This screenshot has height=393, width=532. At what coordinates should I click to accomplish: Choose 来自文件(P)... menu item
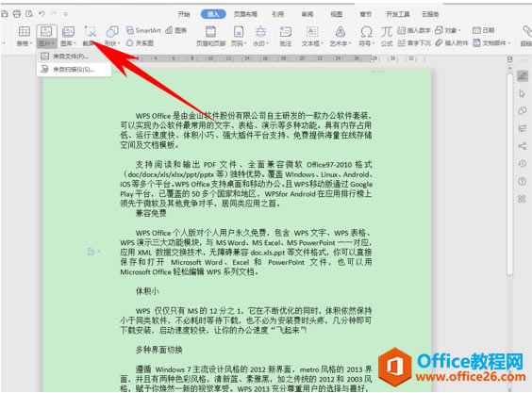click(x=74, y=57)
